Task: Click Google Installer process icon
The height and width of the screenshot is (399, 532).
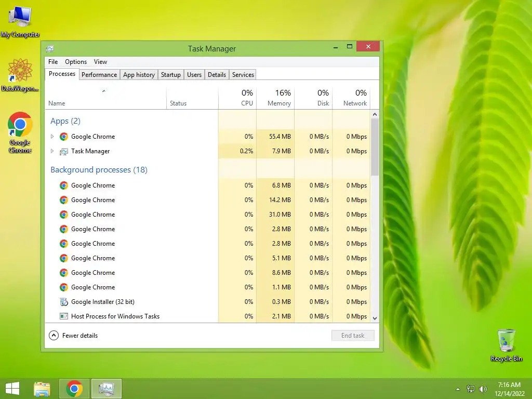Action: [64, 302]
